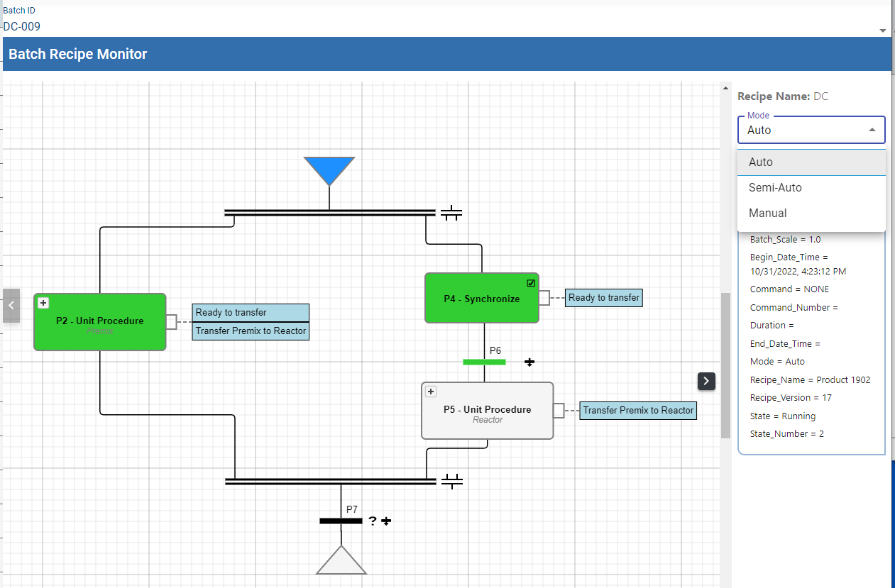Click the upper parallel branch contact symbol
895x588 pixels.
click(451, 212)
